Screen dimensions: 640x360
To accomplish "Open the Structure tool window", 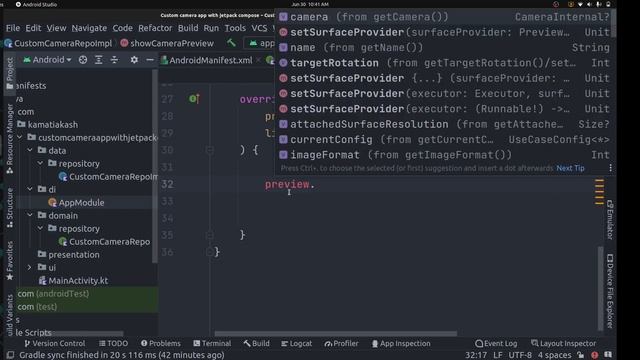I will (x=10, y=208).
